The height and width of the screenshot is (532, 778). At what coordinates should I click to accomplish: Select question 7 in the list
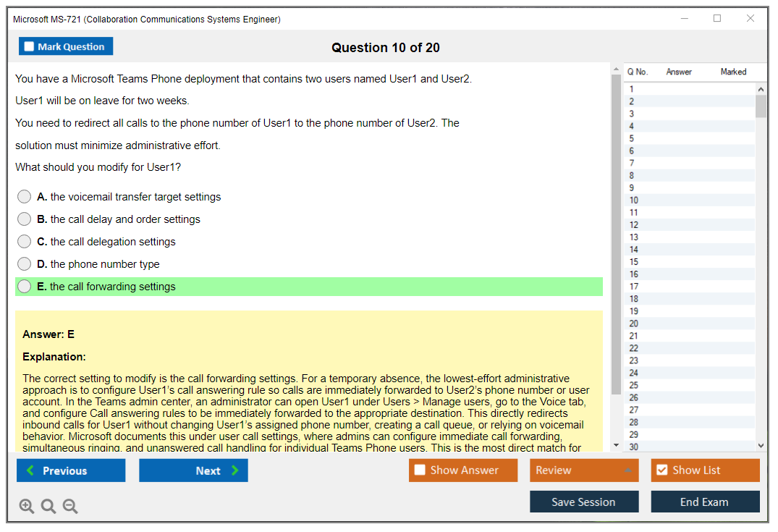pos(690,164)
